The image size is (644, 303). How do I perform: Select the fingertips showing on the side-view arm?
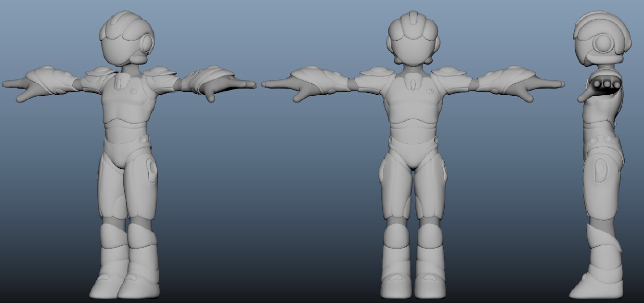[x=607, y=85]
